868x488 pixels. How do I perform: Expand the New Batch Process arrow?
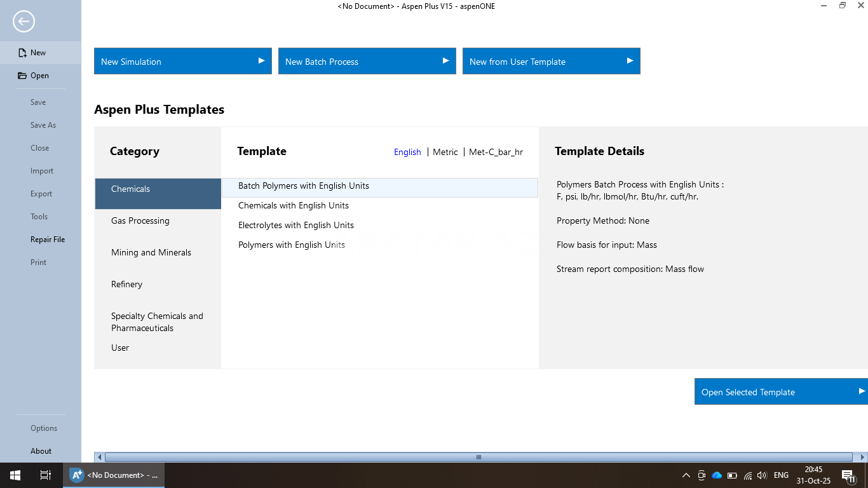445,61
